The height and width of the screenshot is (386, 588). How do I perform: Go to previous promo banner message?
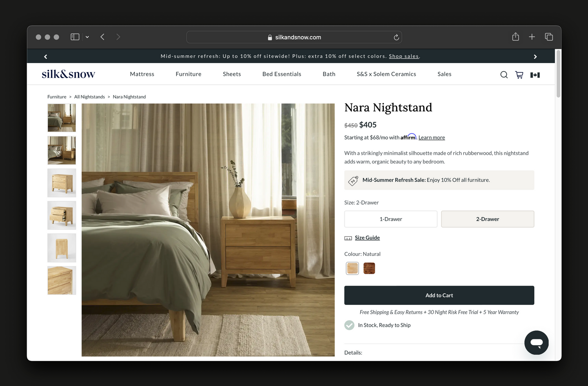pyautogui.click(x=45, y=56)
